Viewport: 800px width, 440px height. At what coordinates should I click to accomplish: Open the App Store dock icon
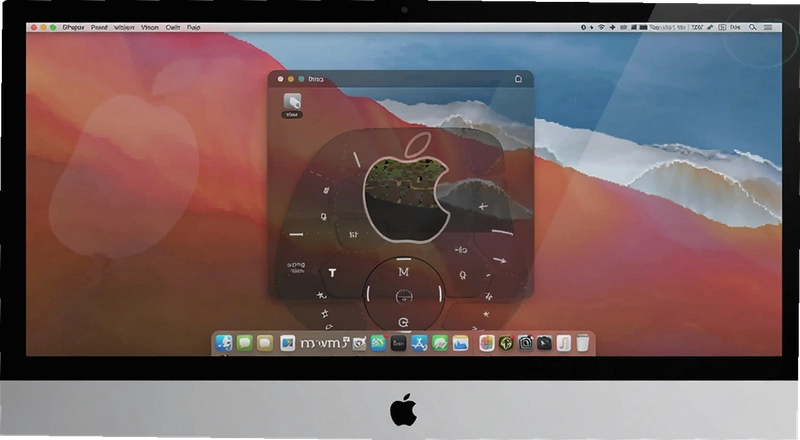[419, 344]
